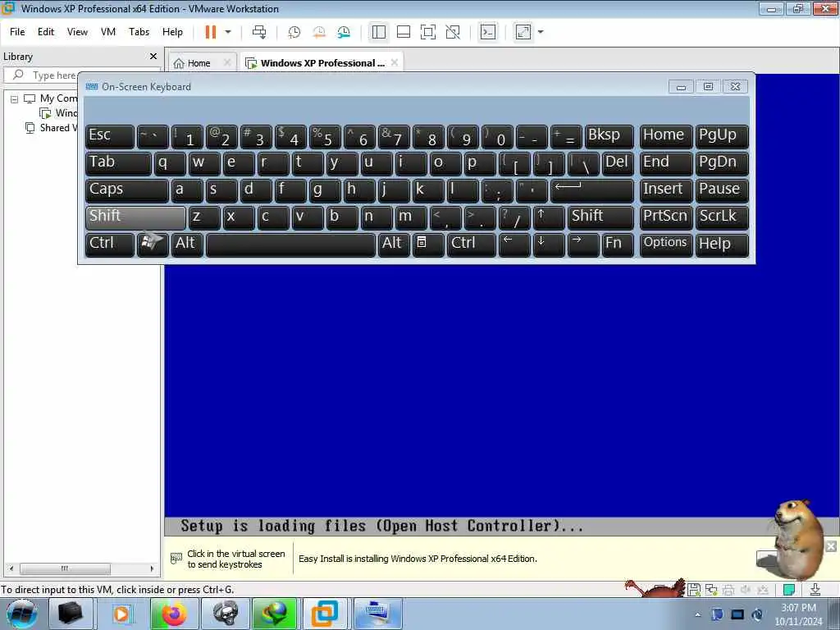
Task: Toggle the Fn key on On-Screen Keyboard
Action: pyautogui.click(x=618, y=244)
